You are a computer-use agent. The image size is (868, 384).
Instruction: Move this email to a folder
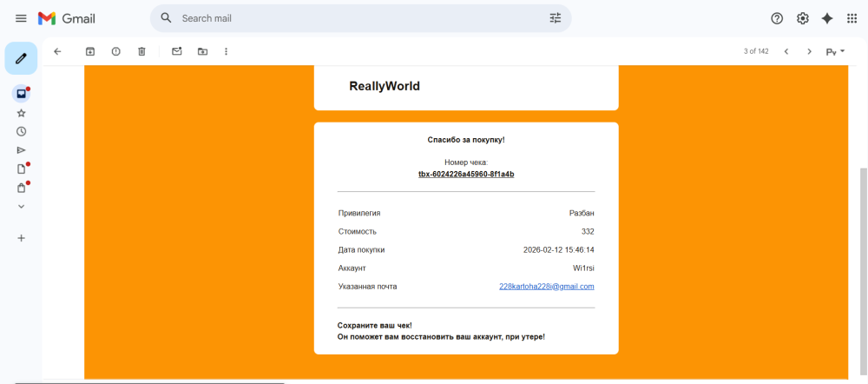202,51
